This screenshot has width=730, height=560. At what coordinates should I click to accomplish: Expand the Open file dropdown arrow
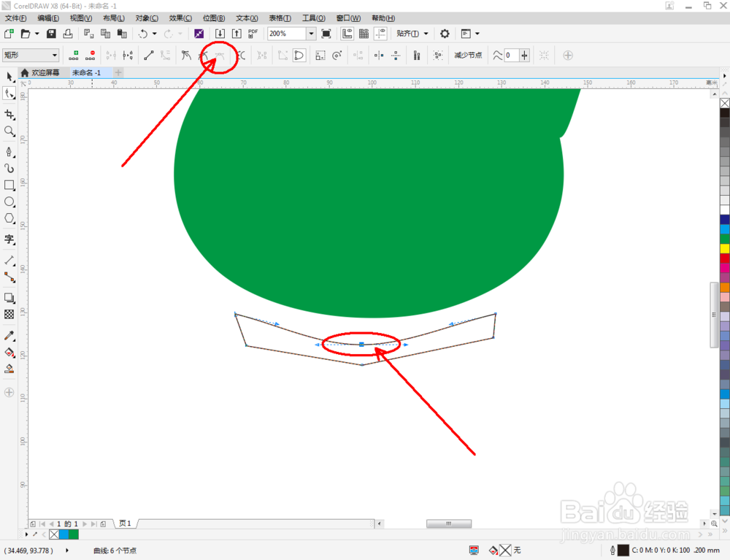[36, 34]
